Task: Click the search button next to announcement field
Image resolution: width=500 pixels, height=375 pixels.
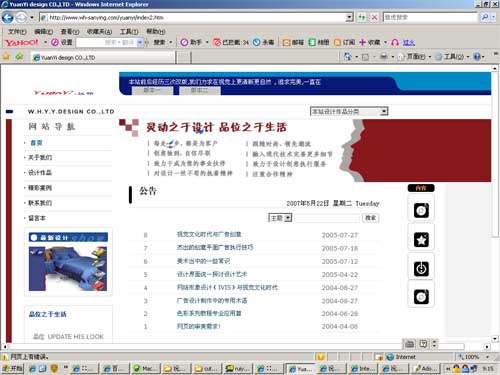Action: (x=371, y=218)
